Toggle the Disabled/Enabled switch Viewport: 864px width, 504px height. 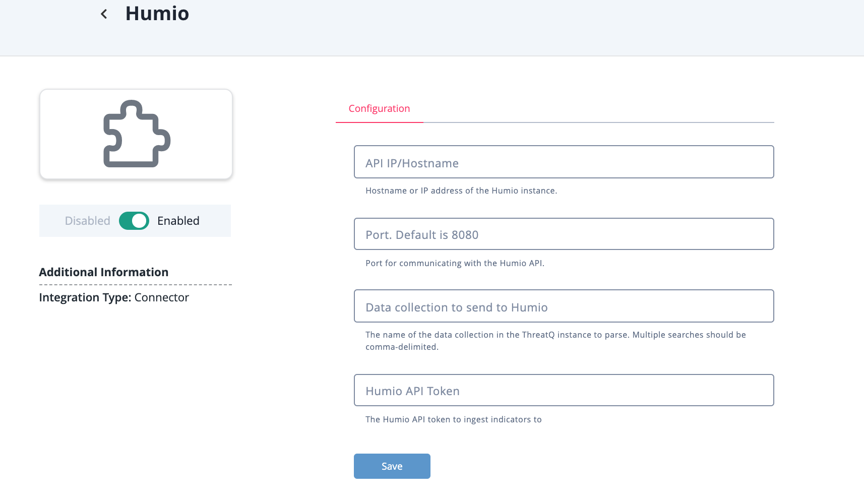point(134,221)
